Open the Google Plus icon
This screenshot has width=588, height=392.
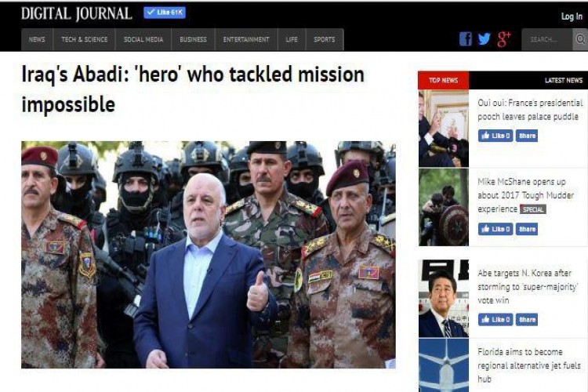(x=504, y=39)
